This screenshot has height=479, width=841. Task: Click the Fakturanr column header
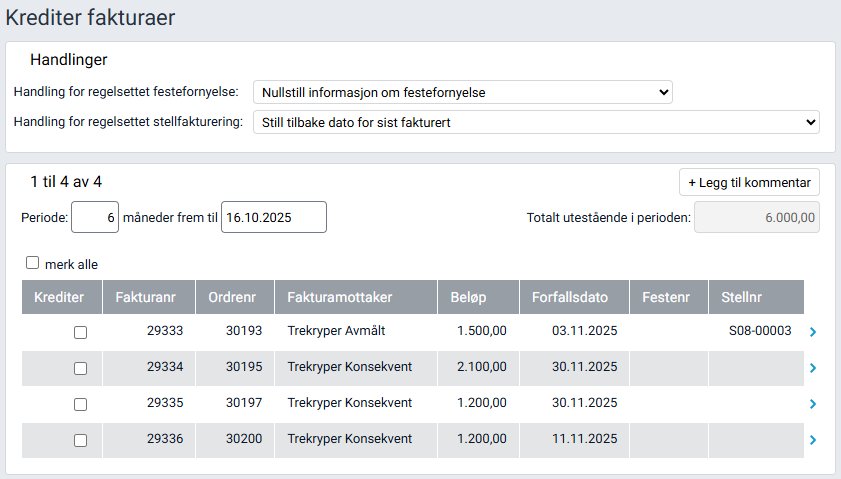coord(149,297)
